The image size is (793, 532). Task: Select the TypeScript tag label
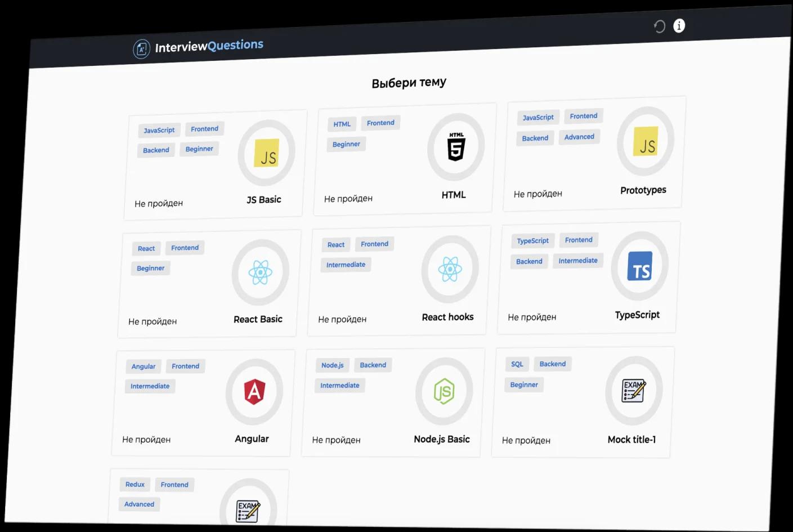coord(532,241)
